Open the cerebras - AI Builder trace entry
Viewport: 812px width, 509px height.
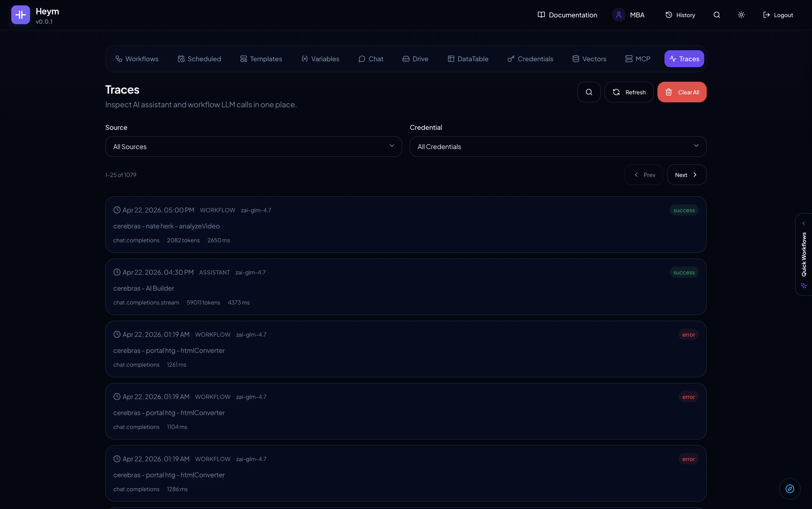(x=405, y=287)
